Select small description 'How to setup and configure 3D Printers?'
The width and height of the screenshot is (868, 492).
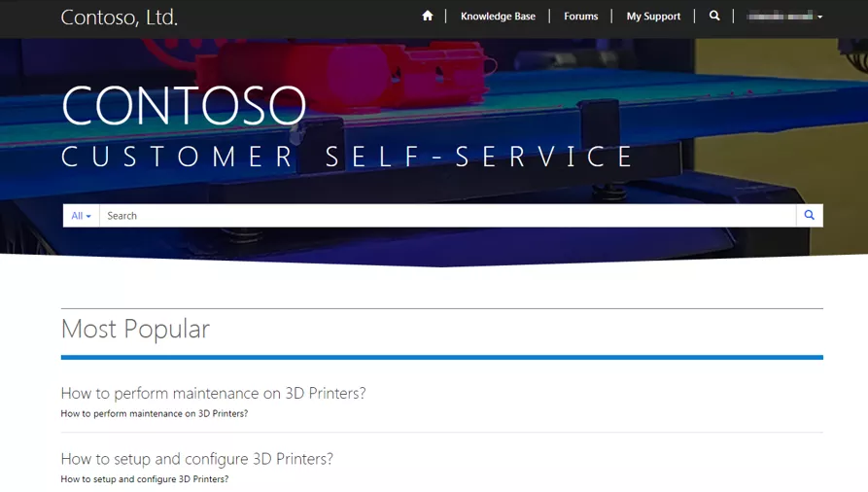[145, 478]
